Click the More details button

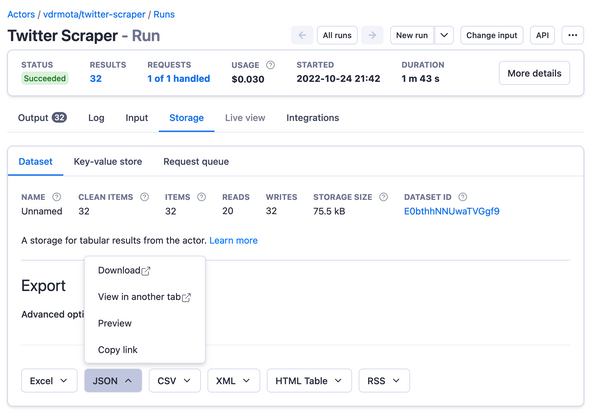535,73
